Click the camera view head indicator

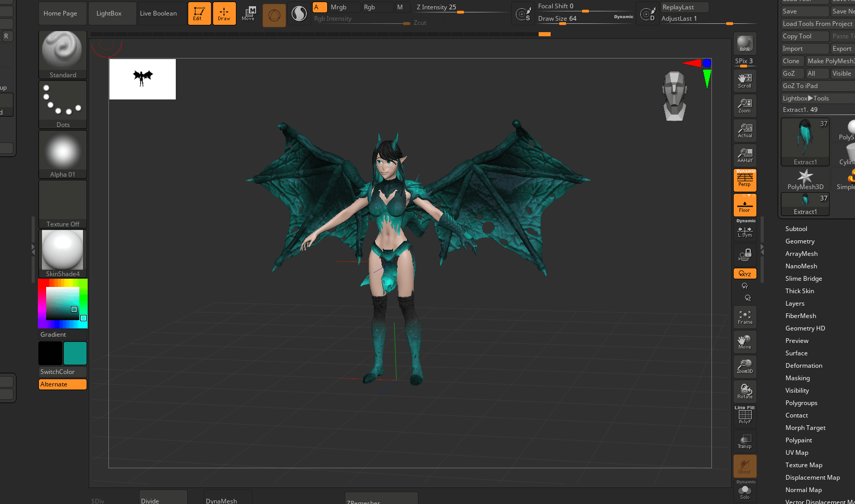[675, 96]
